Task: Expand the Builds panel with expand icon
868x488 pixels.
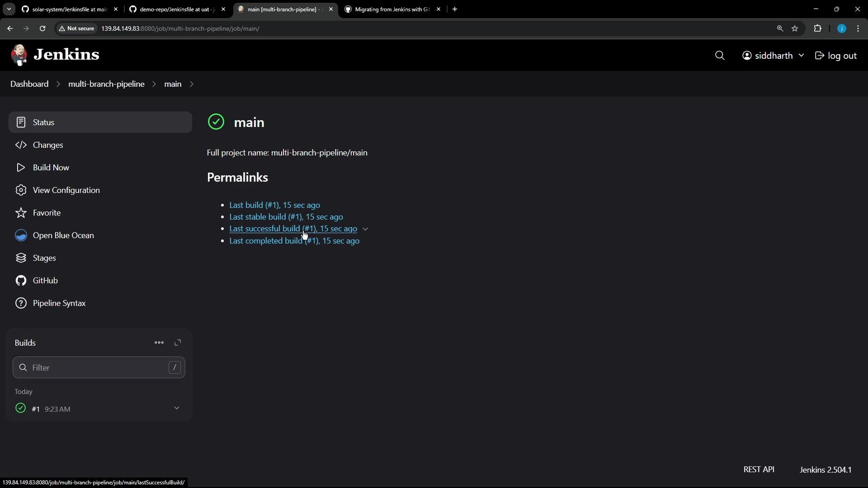Action: tap(178, 343)
